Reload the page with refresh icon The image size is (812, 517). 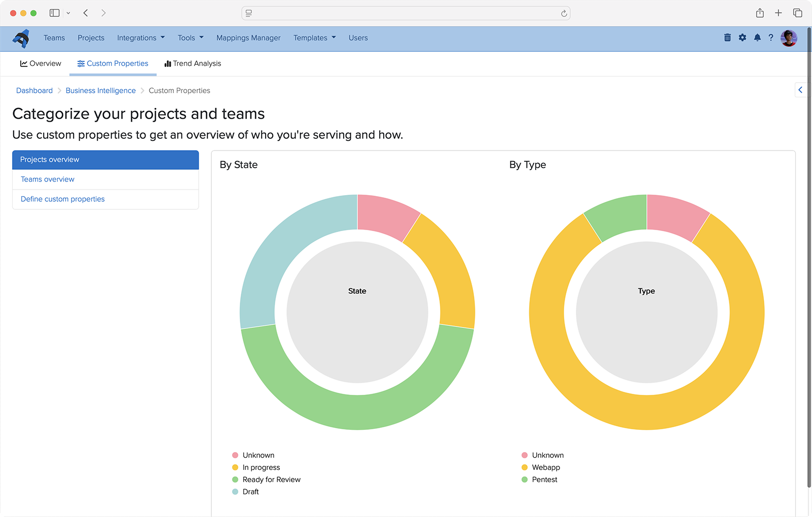point(564,14)
